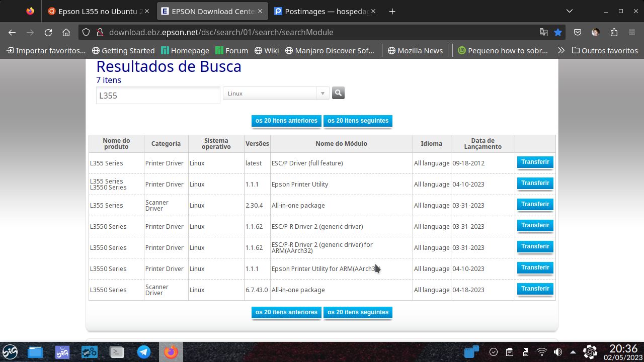Open the Forum bookmark
The height and width of the screenshot is (362, 644).
tap(231, 50)
